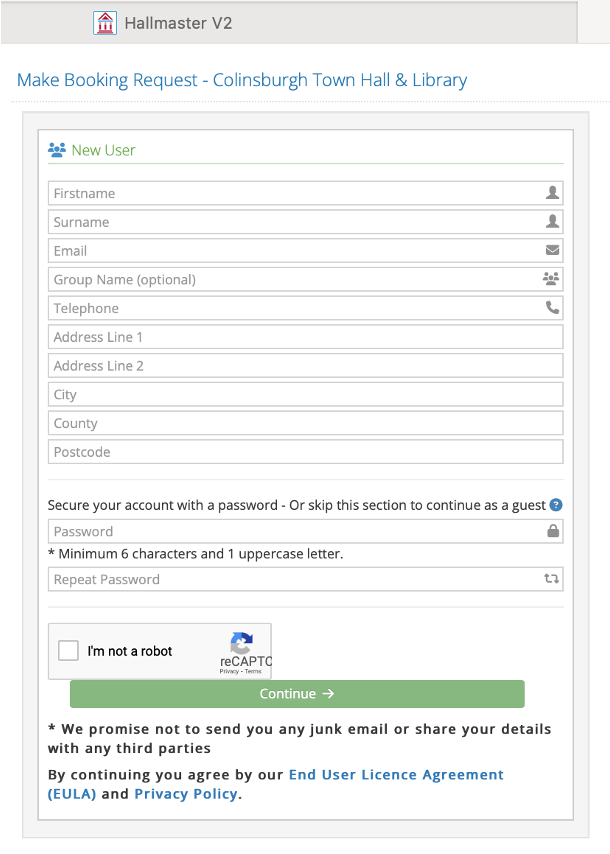Click the Hallmaster V2 header title

click(178, 23)
